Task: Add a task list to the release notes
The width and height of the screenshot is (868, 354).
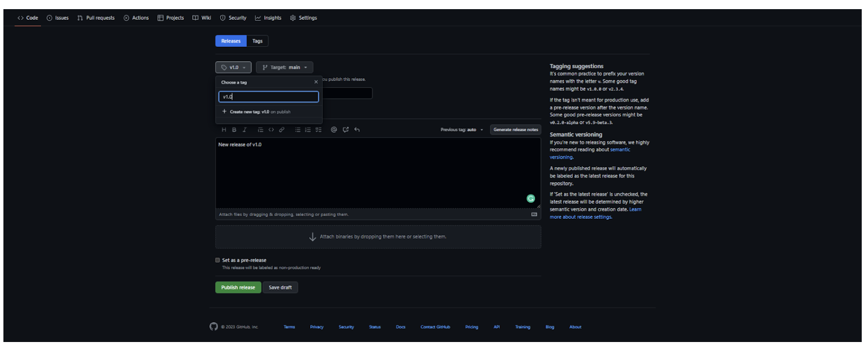Action: click(318, 130)
